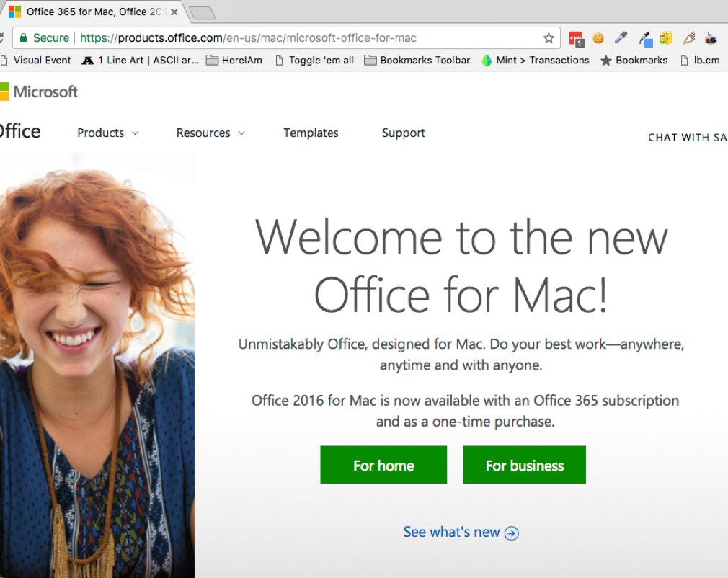Open the lb.cm bookmark
Image resolution: width=728 pixels, height=578 pixels.
(x=700, y=61)
